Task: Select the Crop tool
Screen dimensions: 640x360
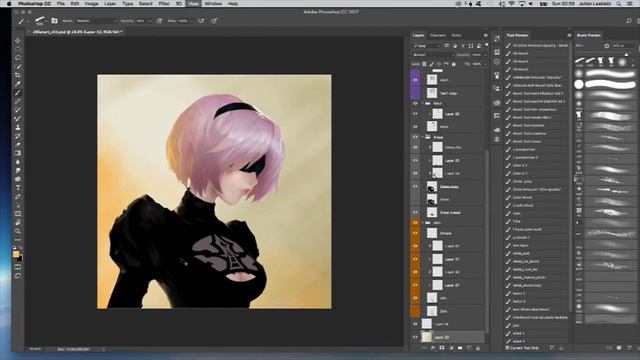Action: click(x=18, y=75)
